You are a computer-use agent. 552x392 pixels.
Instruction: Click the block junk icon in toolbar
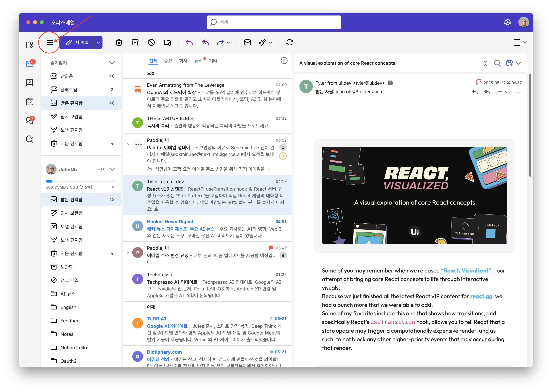(x=151, y=43)
